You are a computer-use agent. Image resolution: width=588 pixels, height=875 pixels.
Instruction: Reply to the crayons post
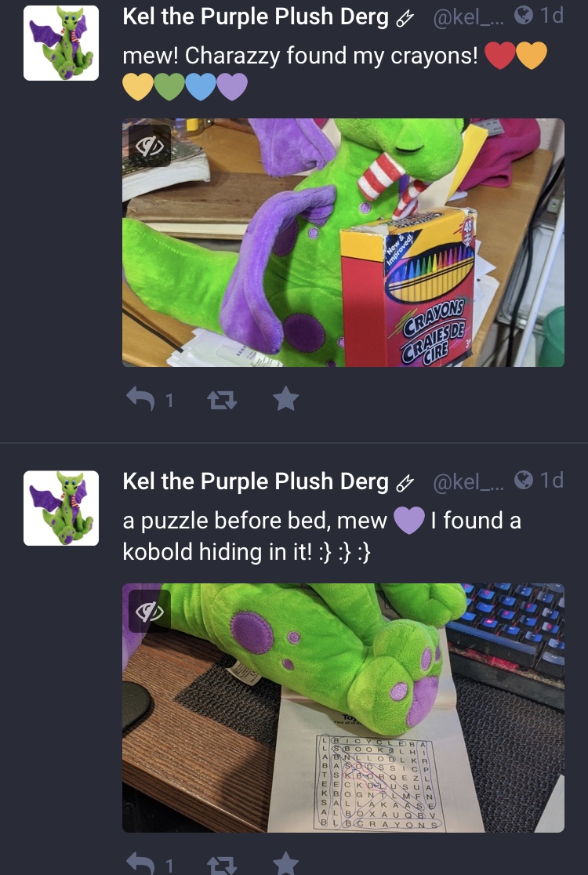coord(140,399)
